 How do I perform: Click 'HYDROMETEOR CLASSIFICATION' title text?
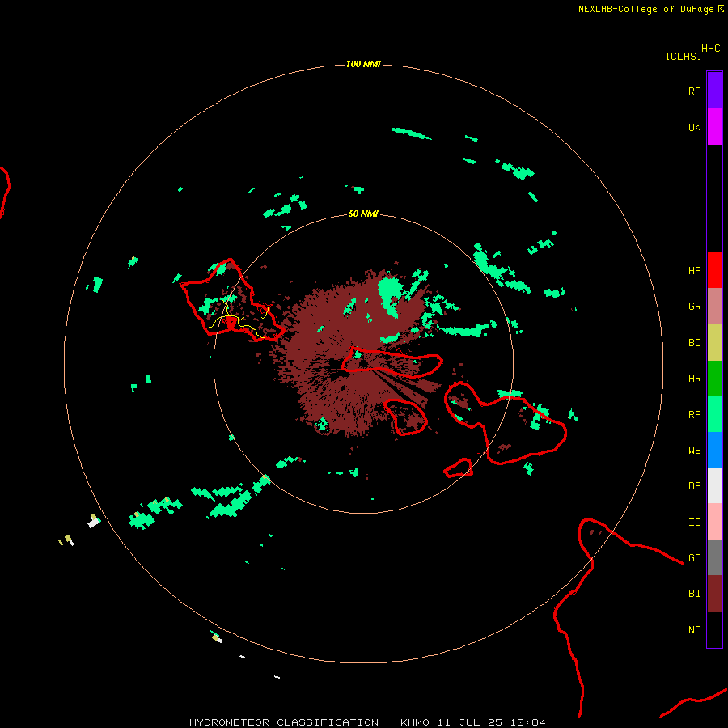pyautogui.click(x=283, y=722)
